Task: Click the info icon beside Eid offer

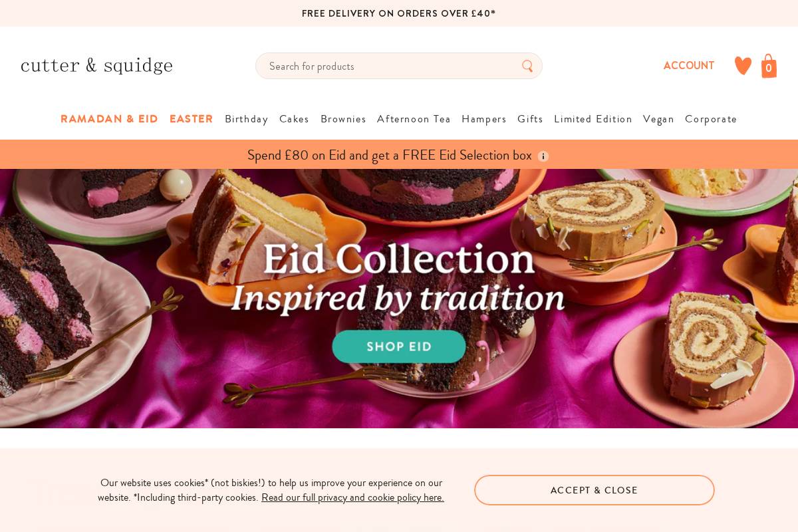Action: 543,156
